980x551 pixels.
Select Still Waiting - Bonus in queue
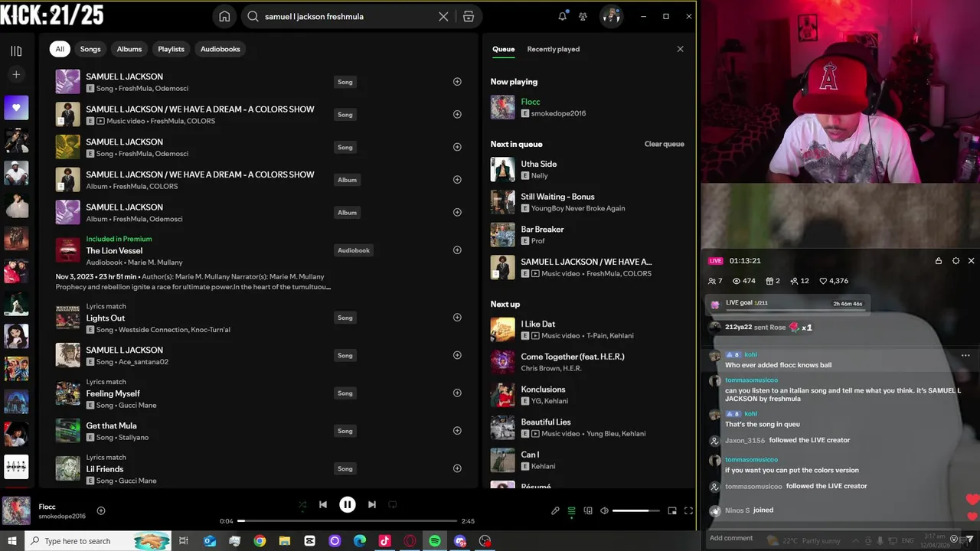pos(587,202)
